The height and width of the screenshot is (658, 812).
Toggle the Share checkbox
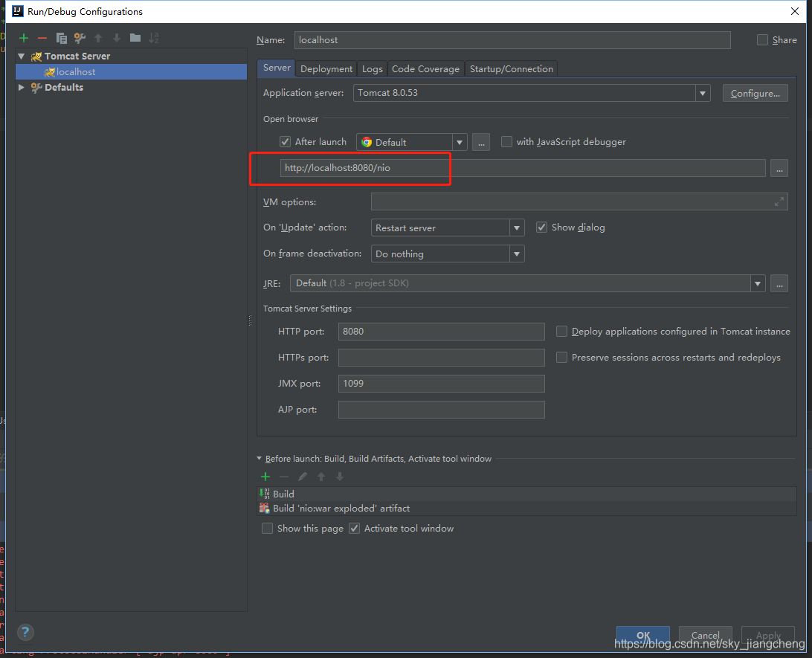[x=762, y=40]
